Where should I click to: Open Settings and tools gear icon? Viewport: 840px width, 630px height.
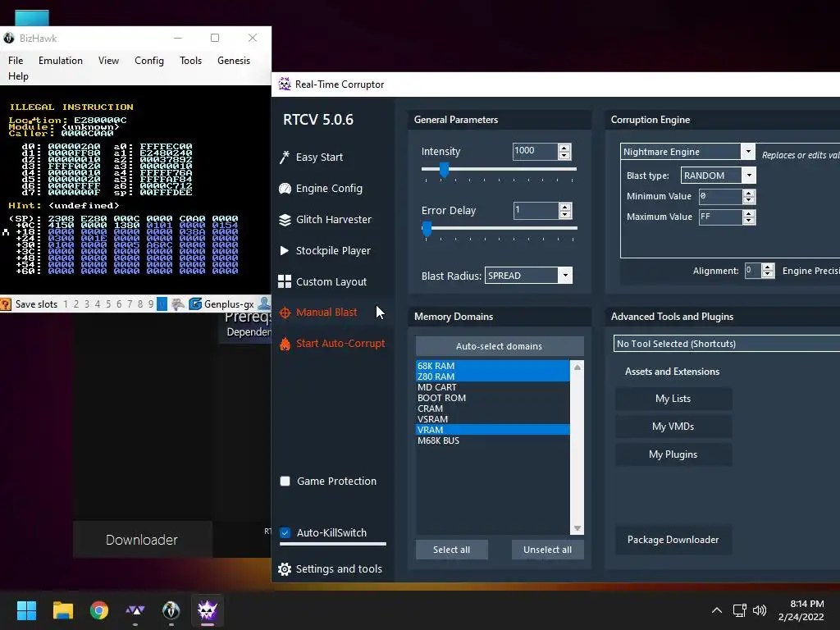pos(285,569)
